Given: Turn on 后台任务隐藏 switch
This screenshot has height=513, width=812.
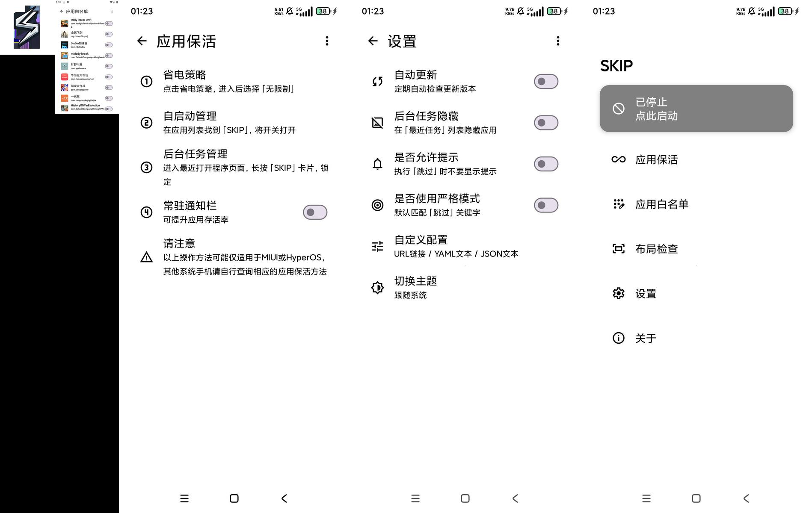Looking at the screenshot, I should (x=546, y=123).
